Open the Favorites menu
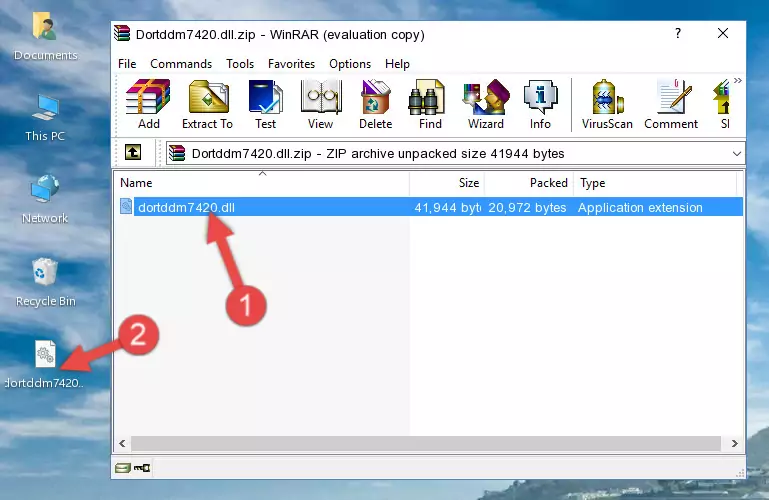The height and width of the screenshot is (500, 769). click(291, 64)
